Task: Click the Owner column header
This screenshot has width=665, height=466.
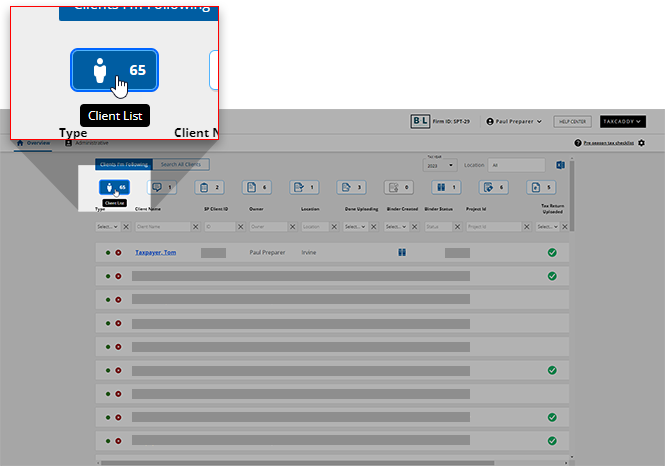Action: (256, 209)
